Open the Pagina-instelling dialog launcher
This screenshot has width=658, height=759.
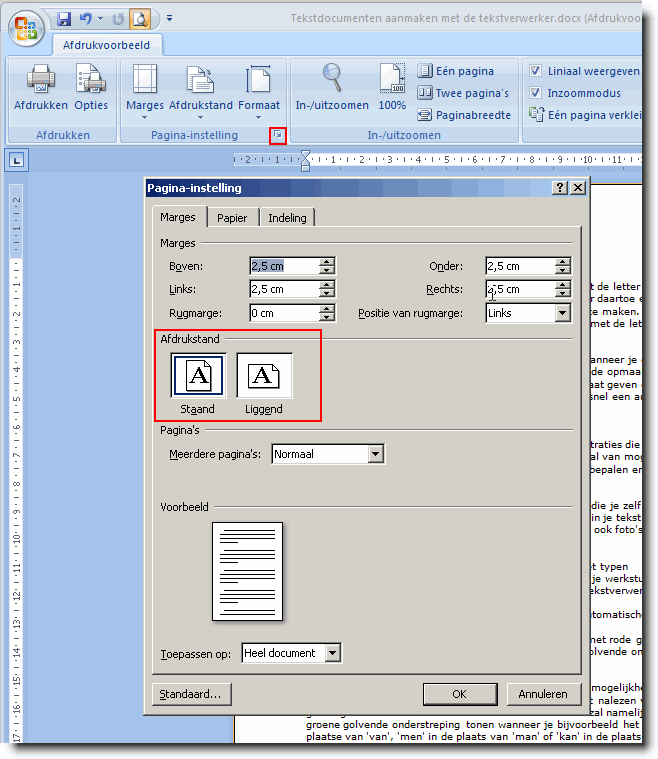(x=278, y=135)
